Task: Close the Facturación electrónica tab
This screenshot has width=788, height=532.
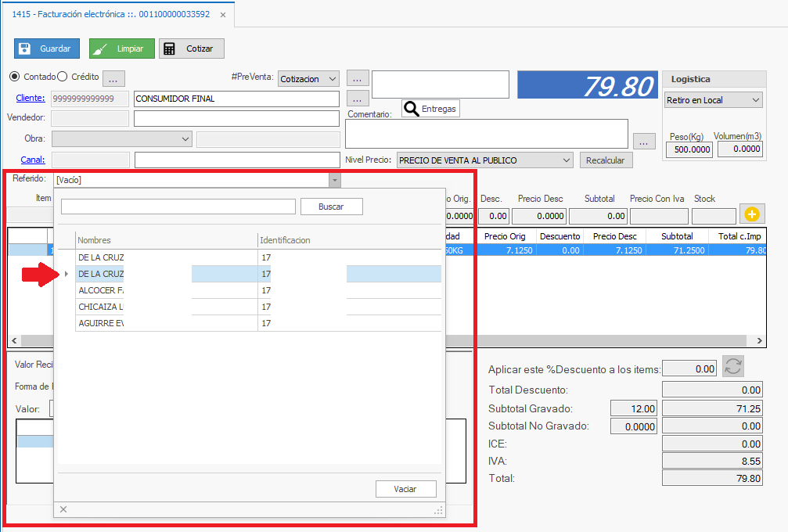Action: click(224, 15)
